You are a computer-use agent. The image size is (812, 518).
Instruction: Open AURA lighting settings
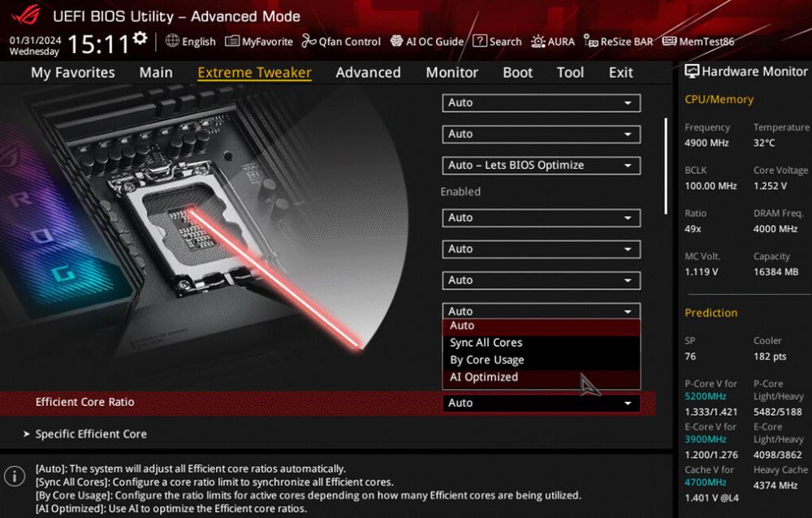click(x=552, y=41)
